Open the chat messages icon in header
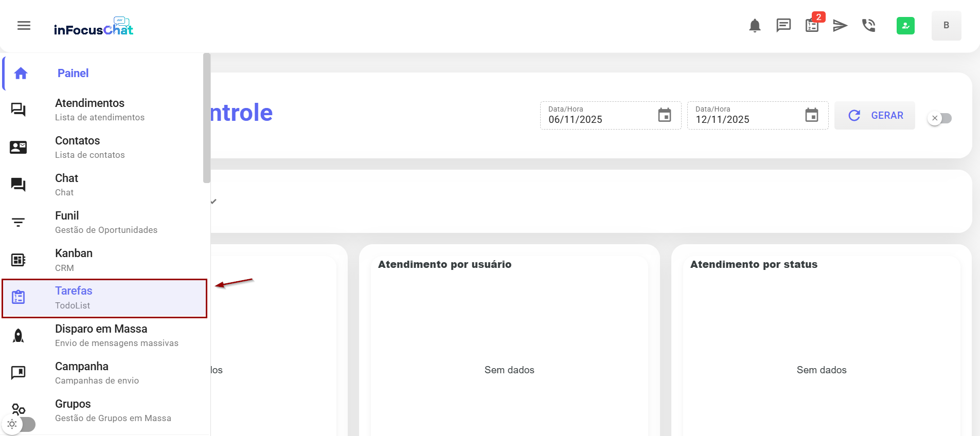This screenshot has width=980, height=436. [783, 25]
